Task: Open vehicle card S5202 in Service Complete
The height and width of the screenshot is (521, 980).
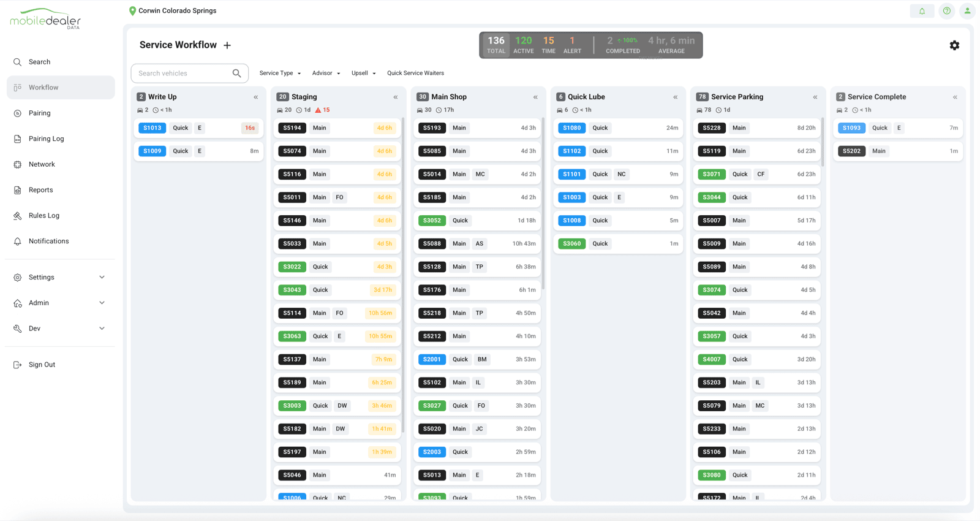Action: (x=898, y=151)
